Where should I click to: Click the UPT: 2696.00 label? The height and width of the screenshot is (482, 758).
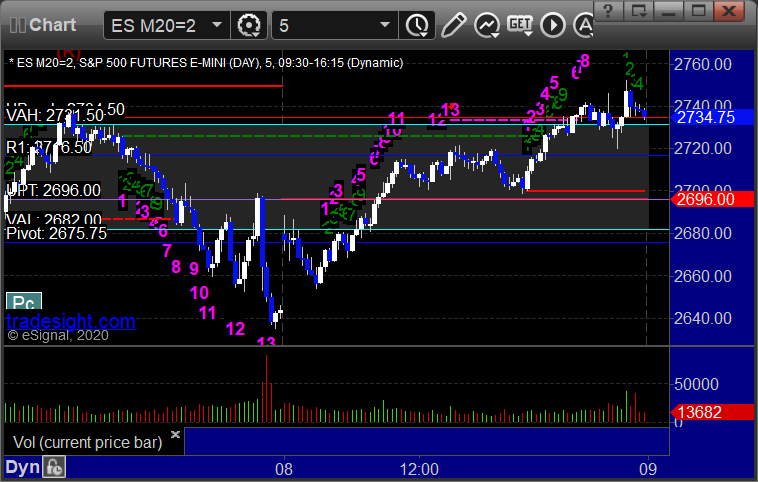(53, 190)
